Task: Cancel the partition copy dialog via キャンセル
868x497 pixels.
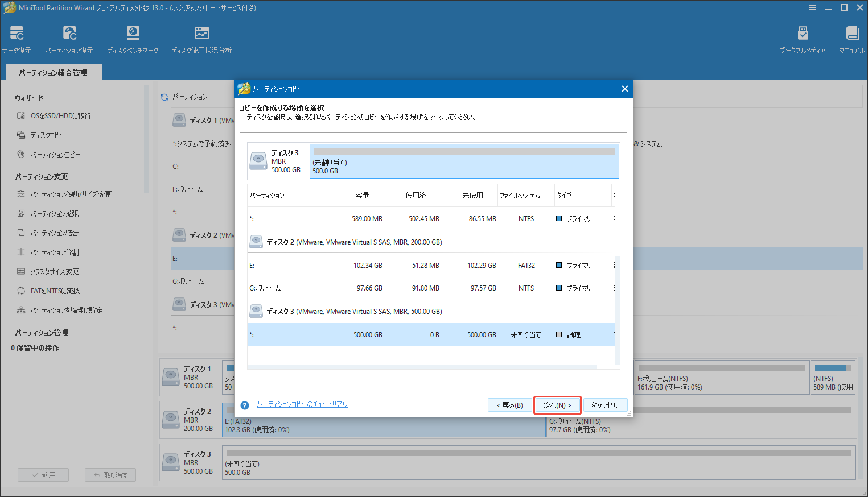Action: click(605, 405)
